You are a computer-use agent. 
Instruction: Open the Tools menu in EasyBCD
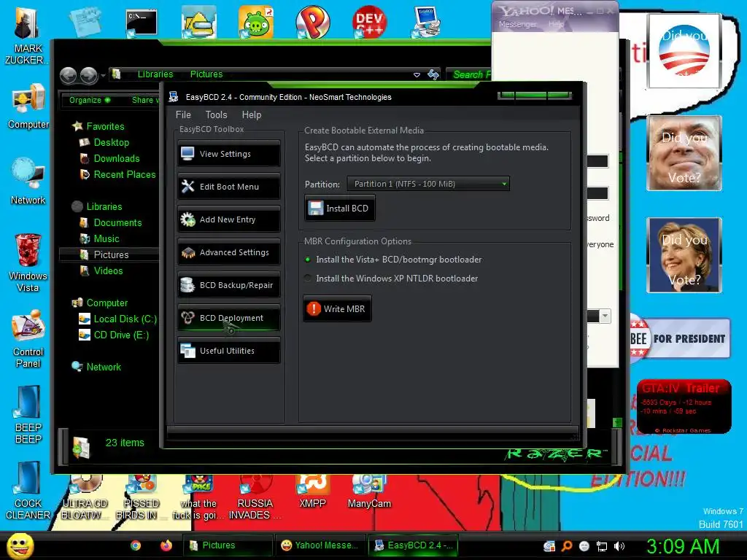216,114
